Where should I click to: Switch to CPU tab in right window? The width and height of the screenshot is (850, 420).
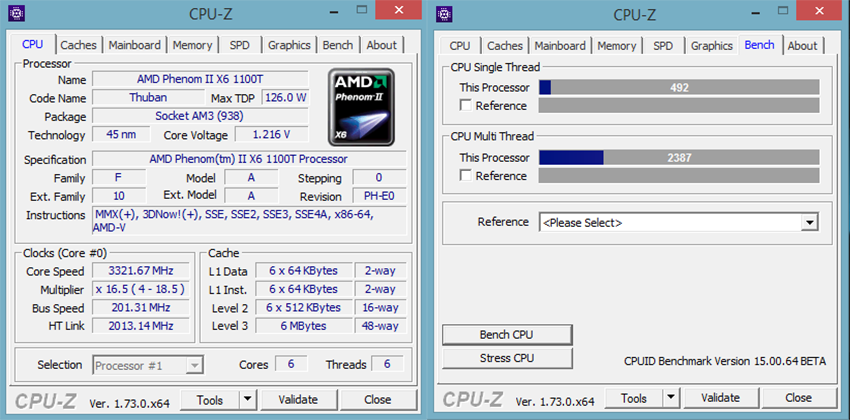[x=460, y=46]
